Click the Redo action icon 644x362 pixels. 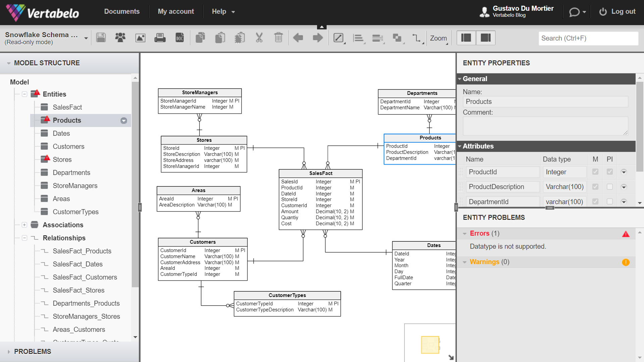tap(318, 38)
